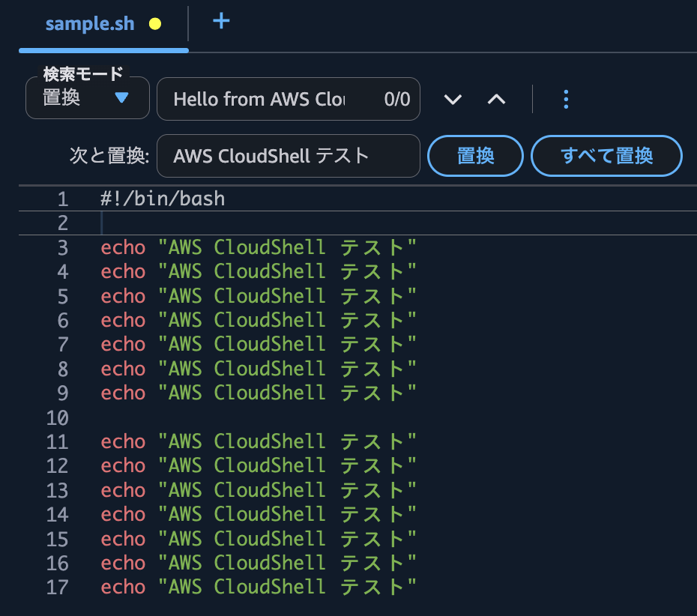Click line number 9 in the gutter

pyautogui.click(x=63, y=393)
